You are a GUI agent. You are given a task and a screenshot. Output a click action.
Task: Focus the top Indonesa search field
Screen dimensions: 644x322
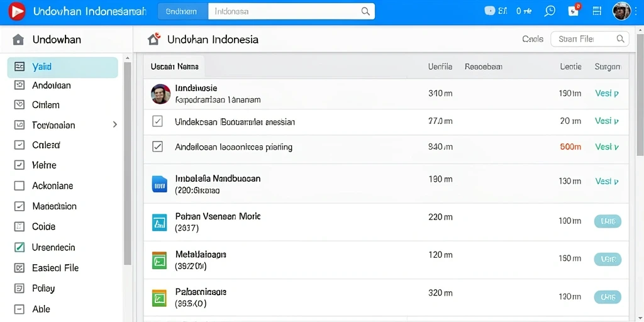tap(291, 11)
